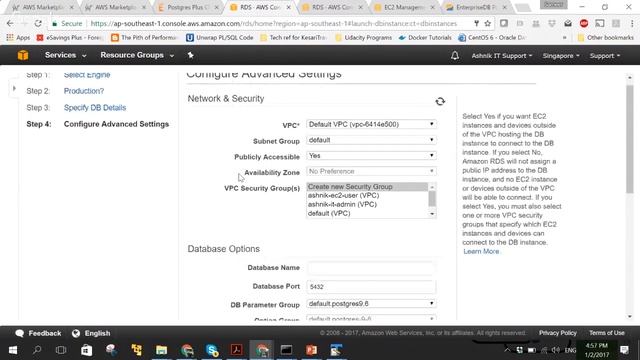Image resolution: width=640 pixels, height=360 pixels.
Task: Switch to the Postgres Plus browser tab
Action: (x=188, y=7)
